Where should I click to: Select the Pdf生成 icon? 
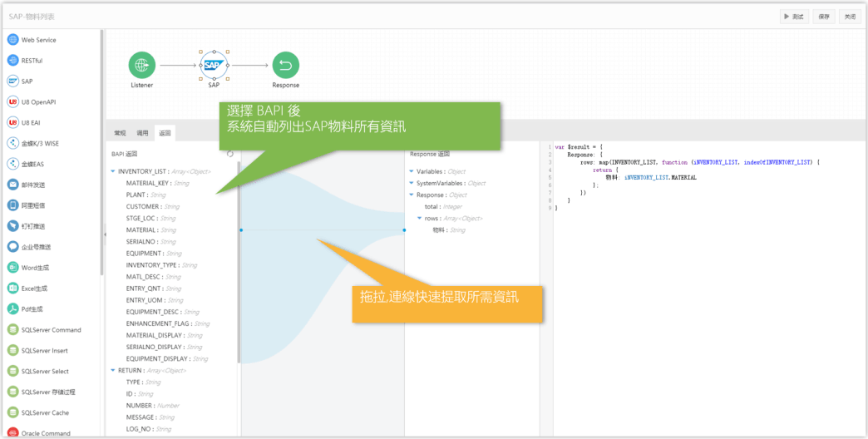point(12,309)
